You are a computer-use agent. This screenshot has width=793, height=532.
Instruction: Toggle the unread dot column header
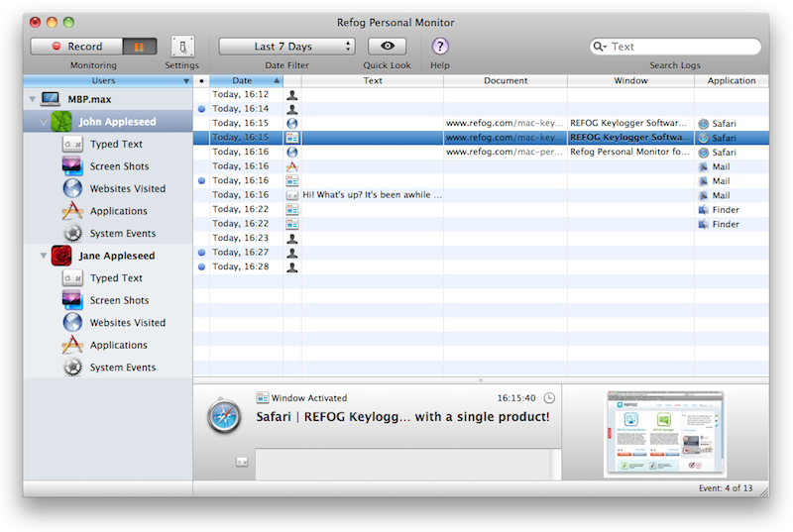click(x=201, y=81)
